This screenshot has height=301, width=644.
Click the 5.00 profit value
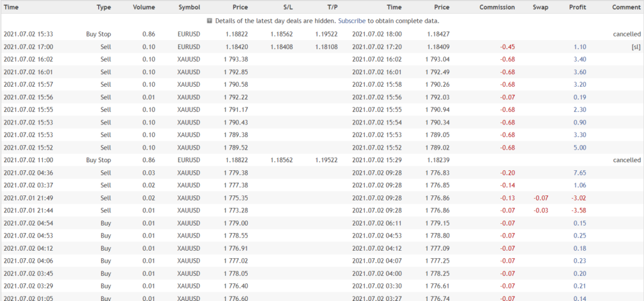click(x=580, y=148)
